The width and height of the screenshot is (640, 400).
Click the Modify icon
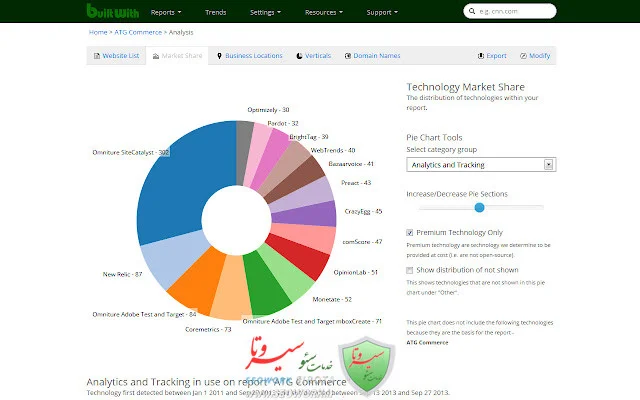tap(520, 56)
